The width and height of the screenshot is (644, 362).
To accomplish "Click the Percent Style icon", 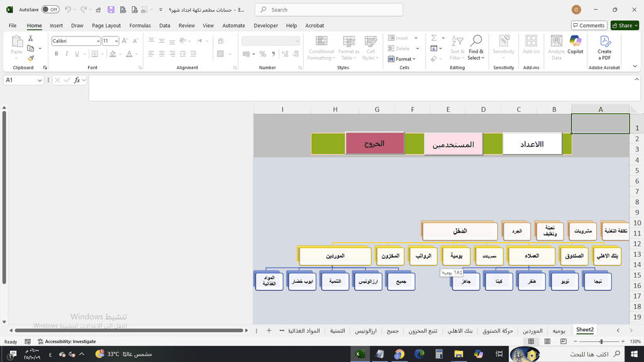I will [262, 54].
